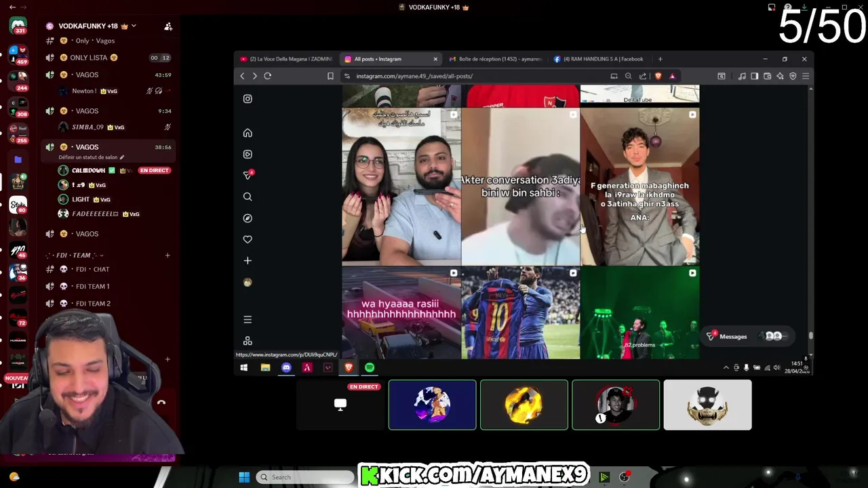
Task: Expand the VODKAFUNKY +18 server dropdown
Action: [x=134, y=26]
